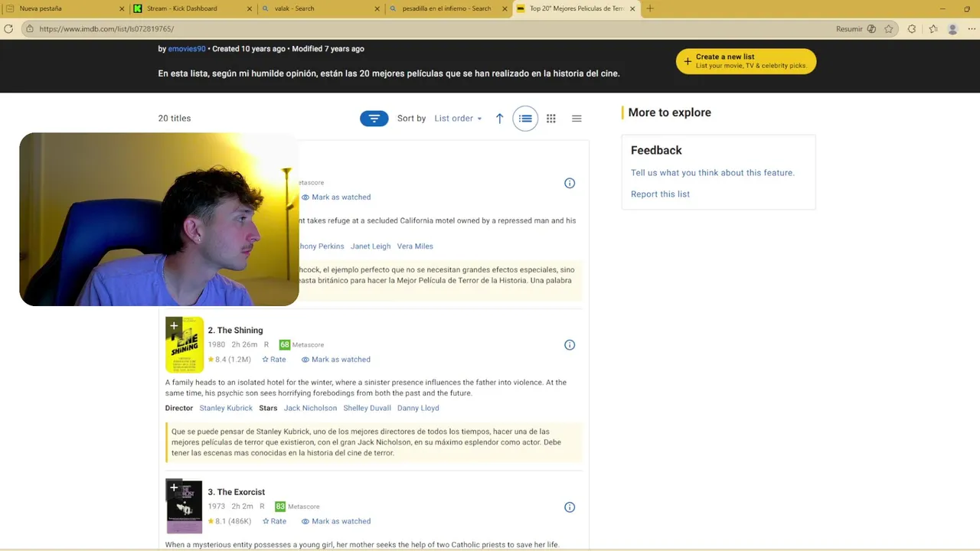
Task: Open the list filter button
Action: point(374,119)
